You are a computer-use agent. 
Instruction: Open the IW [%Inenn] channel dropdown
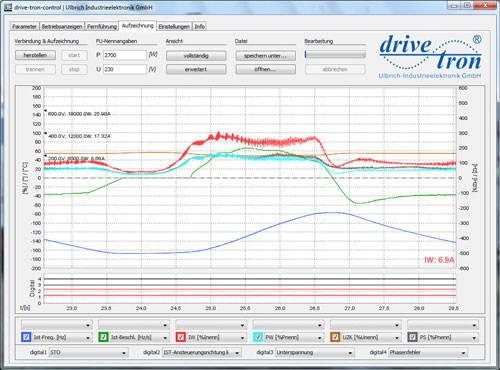tap(217, 337)
